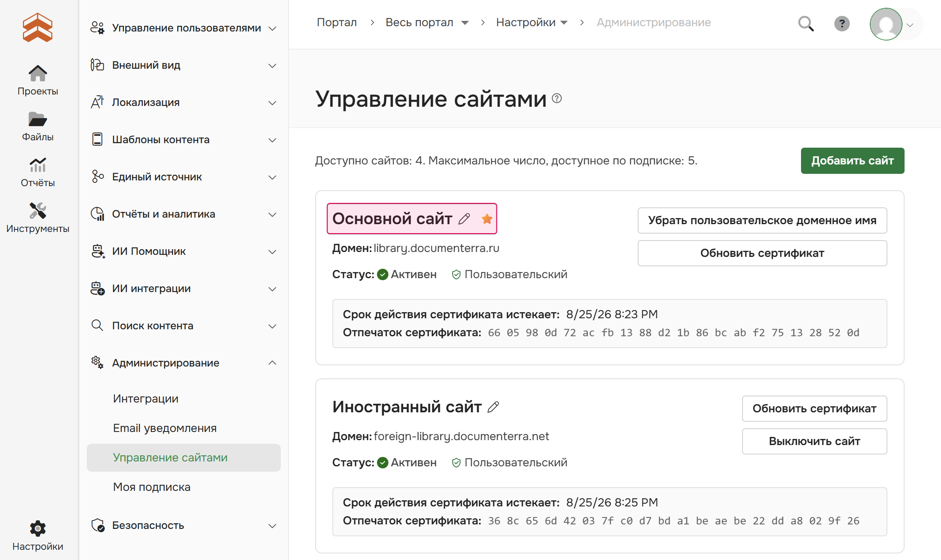Expand Отчёты и аналитика chevron
This screenshot has height=560, width=941.
point(272,214)
